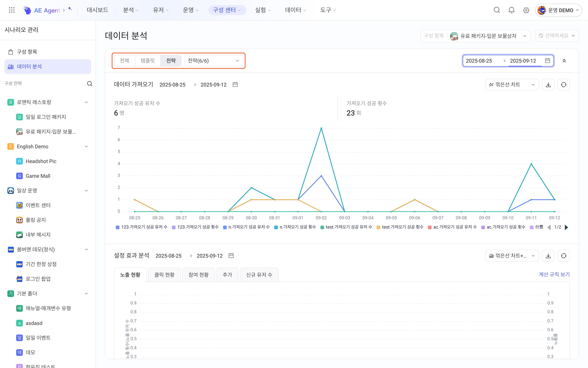Viewport: 588px width, 368px height.
Task: Open the 대시보드 menu item
Action: (97, 10)
